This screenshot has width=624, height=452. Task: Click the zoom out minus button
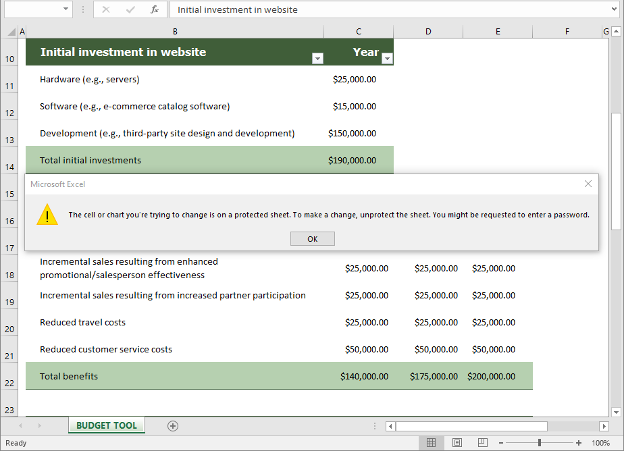click(501, 443)
